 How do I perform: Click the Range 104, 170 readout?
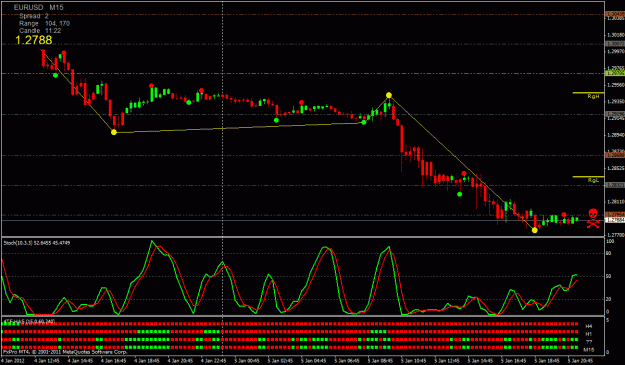click(x=45, y=24)
